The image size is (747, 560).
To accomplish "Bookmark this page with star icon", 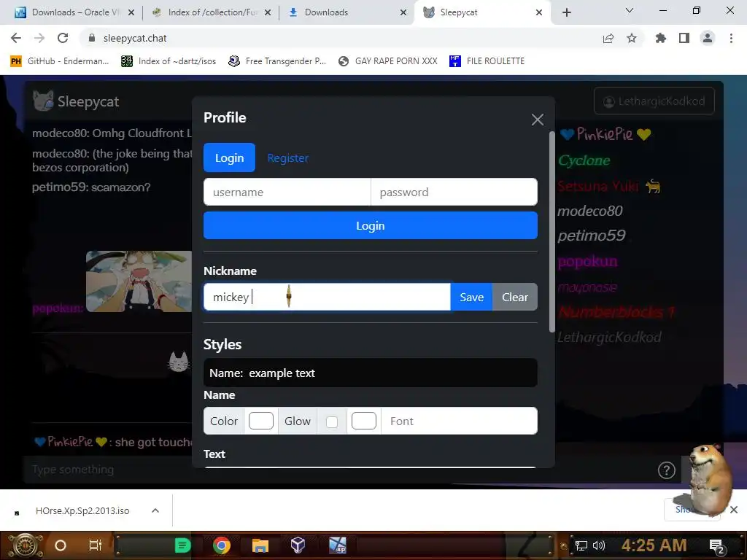I will click(x=632, y=38).
